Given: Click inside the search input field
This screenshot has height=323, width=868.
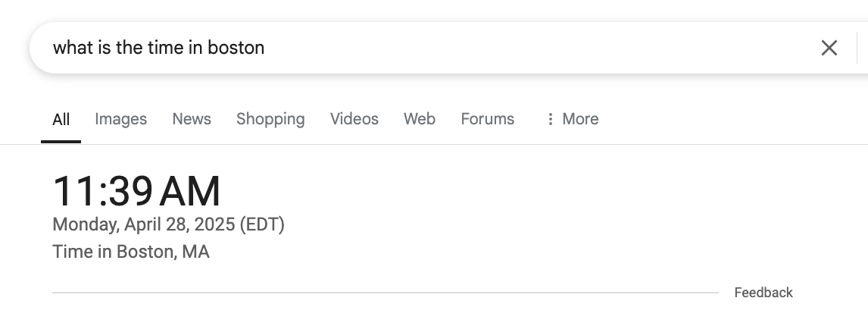Looking at the screenshot, I should [454, 48].
